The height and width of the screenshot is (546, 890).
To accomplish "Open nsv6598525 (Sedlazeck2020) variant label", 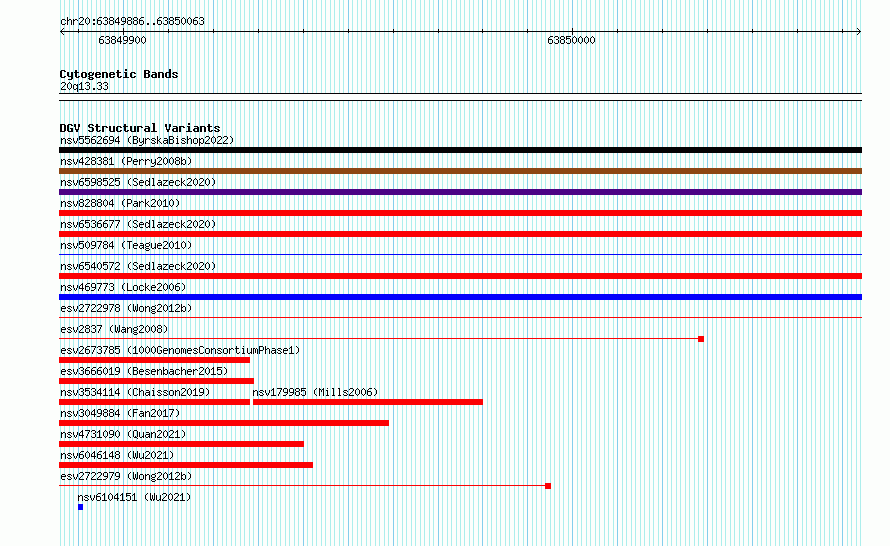I will tap(138, 182).
